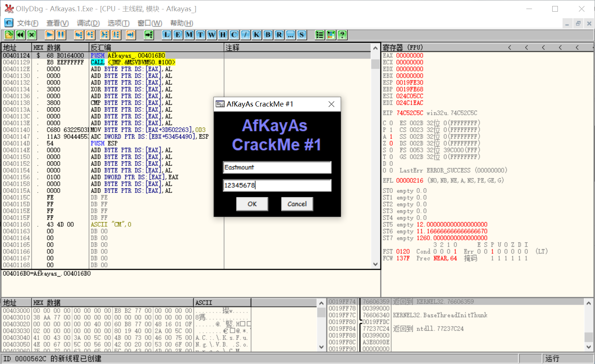The width and height of the screenshot is (595, 364).
Task: Open 帮助(H) menu
Action: (182, 23)
